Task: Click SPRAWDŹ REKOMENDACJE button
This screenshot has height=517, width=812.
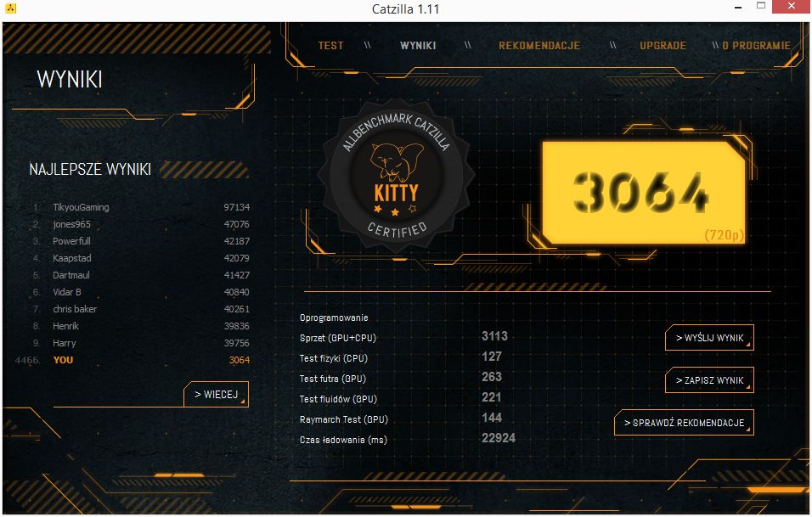Action: click(684, 423)
